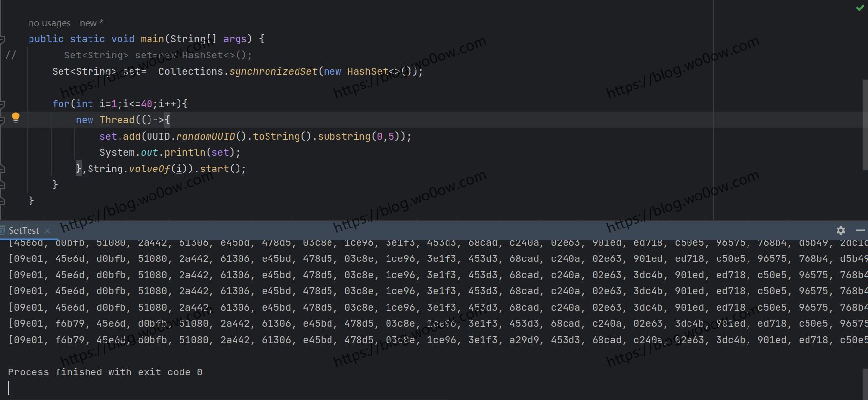The width and height of the screenshot is (868, 400).
Task: Click the synchronizedSet method name
Action: pos(273,71)
